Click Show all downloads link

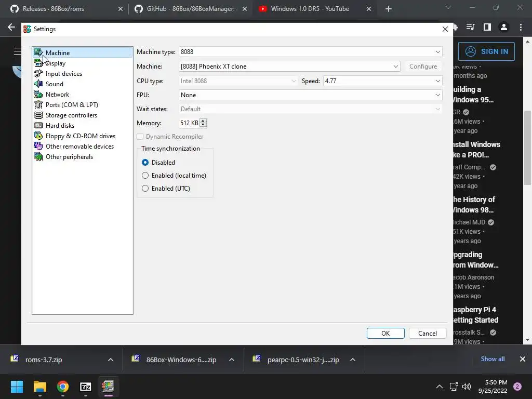coord(493,359)
